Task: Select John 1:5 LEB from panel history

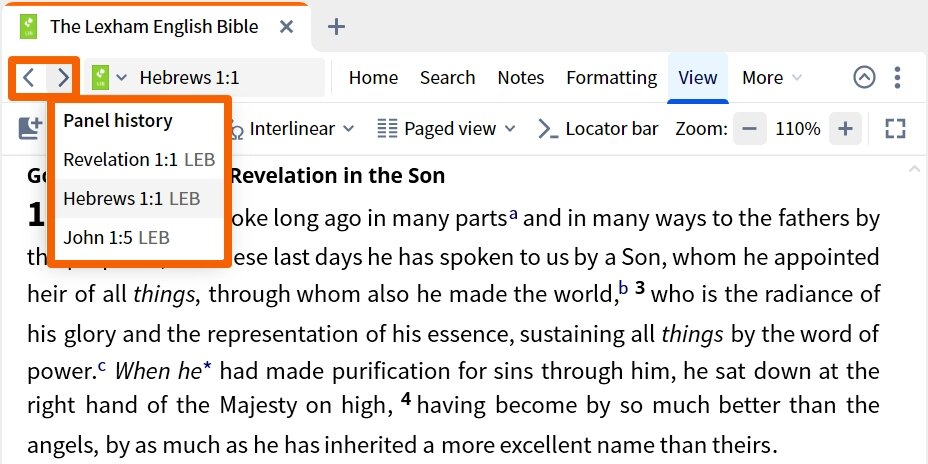Action: pyautogui.click(x=139, y=238)
